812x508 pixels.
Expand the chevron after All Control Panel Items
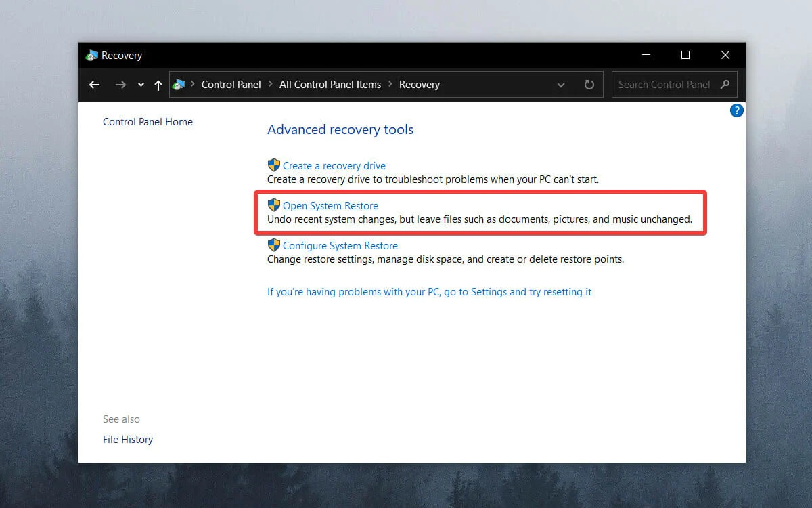390,85
